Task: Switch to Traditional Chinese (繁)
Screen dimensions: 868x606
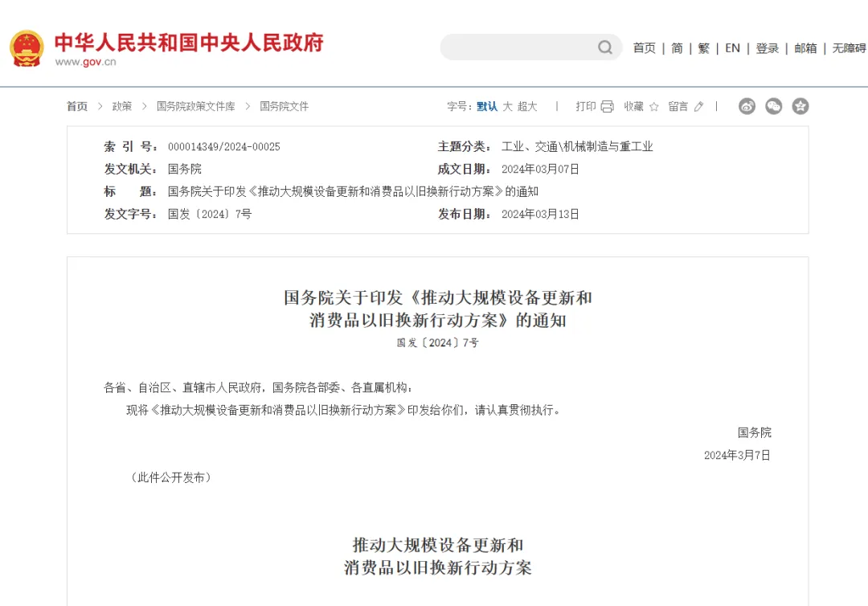Action: [703, 48]
